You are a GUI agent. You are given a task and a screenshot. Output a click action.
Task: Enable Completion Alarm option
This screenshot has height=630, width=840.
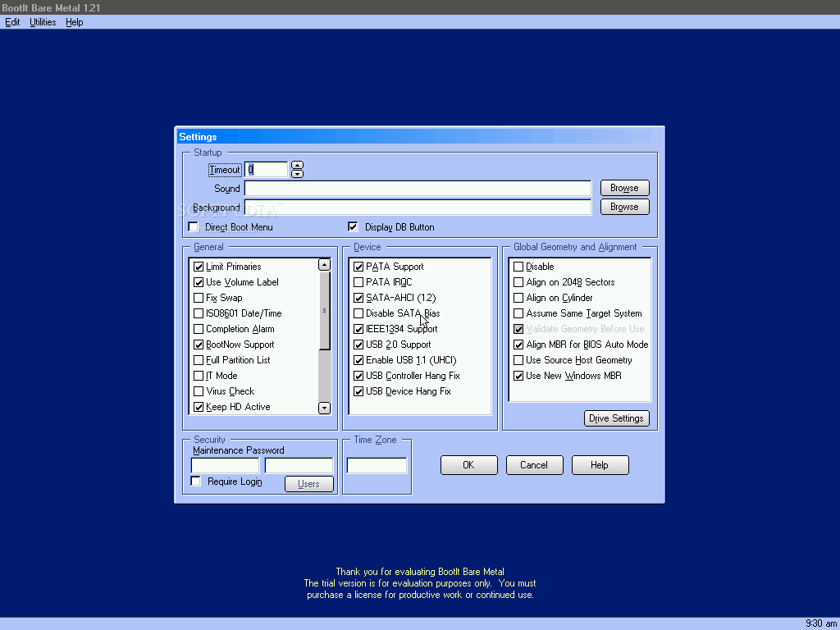[x=199, y=329]
